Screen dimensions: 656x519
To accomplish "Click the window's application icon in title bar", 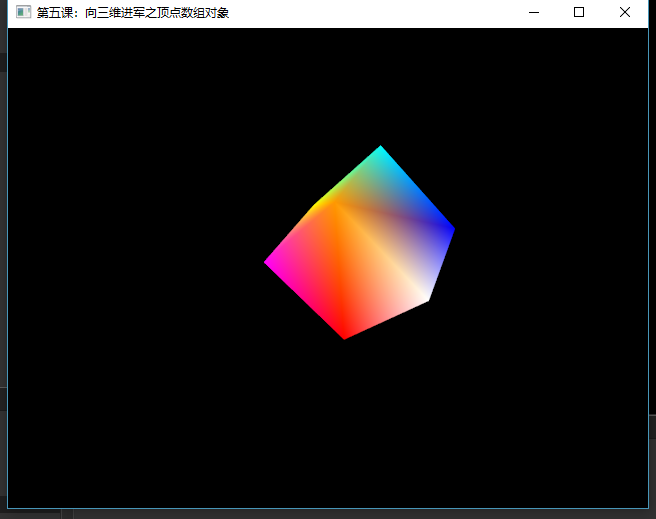I will click(x=23, y=12).
